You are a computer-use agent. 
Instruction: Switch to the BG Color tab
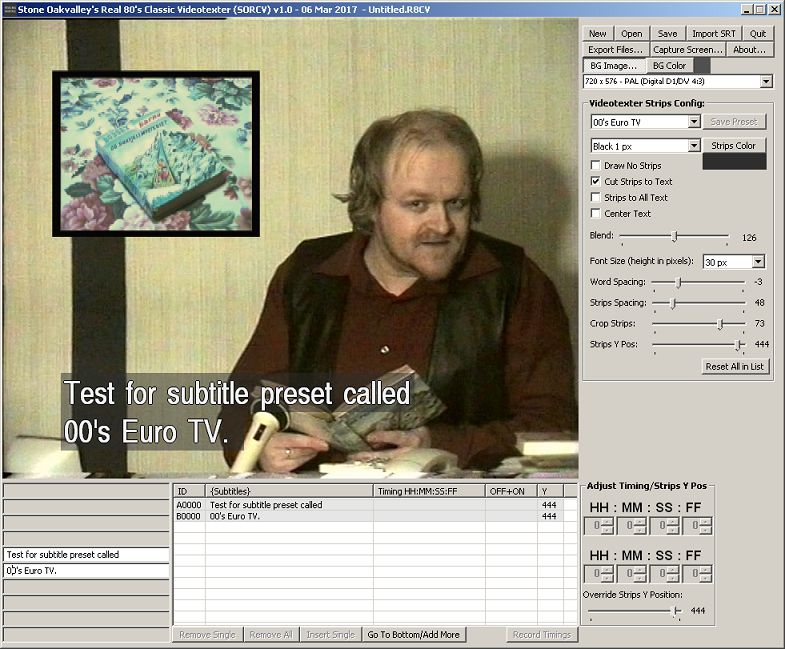click(669, 65)
